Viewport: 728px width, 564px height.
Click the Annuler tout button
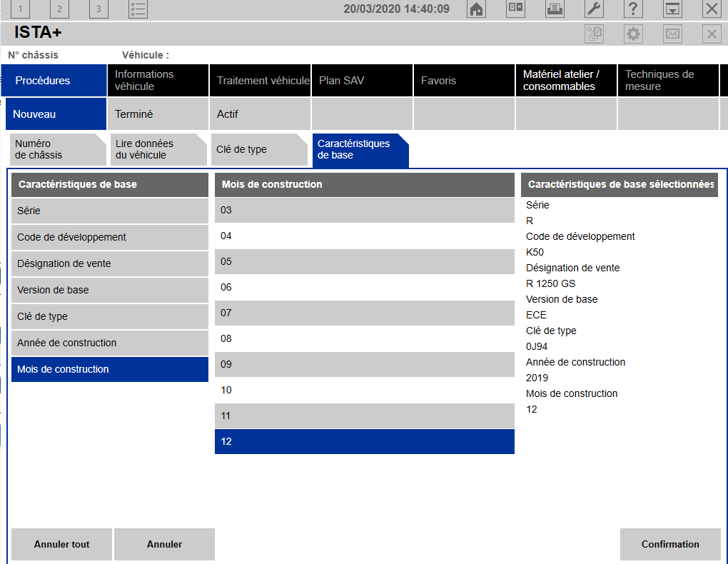62,544
